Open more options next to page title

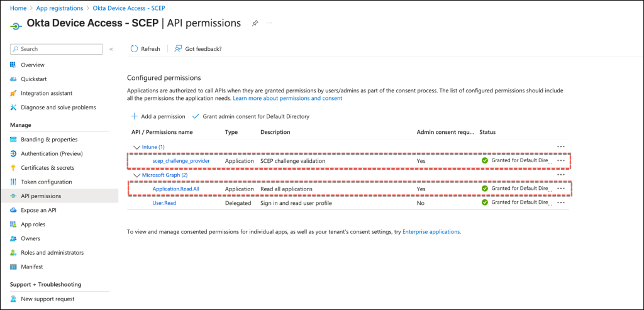(x=270, y=23)
